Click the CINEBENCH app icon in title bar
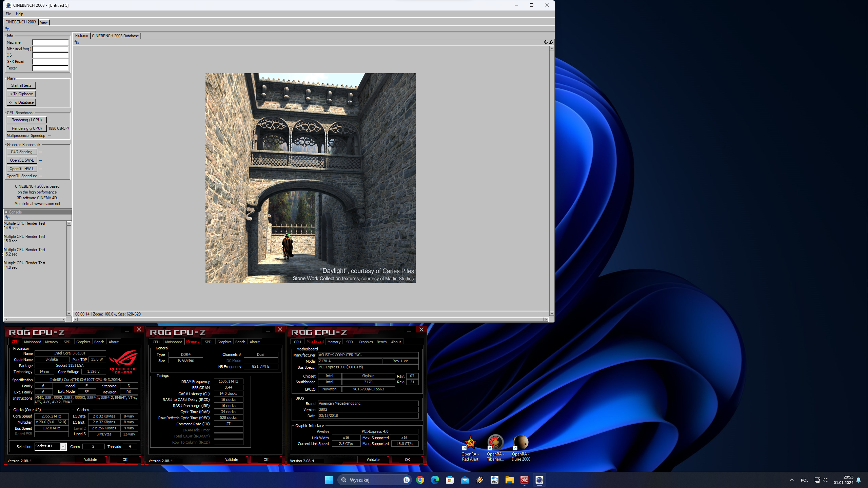 (x=8, y=5)
